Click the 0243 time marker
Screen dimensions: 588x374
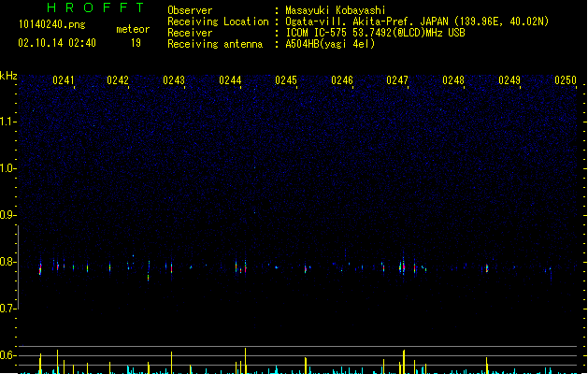pos(174,80)
